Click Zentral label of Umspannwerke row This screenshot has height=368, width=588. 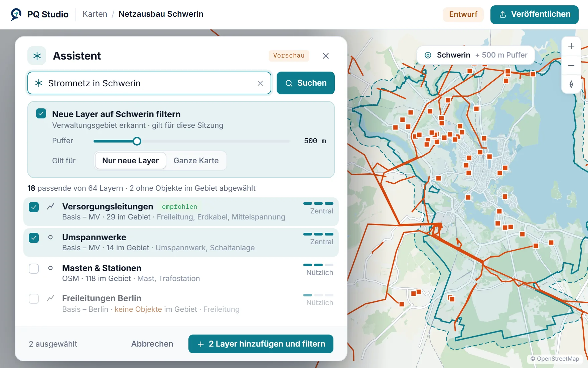322,242
